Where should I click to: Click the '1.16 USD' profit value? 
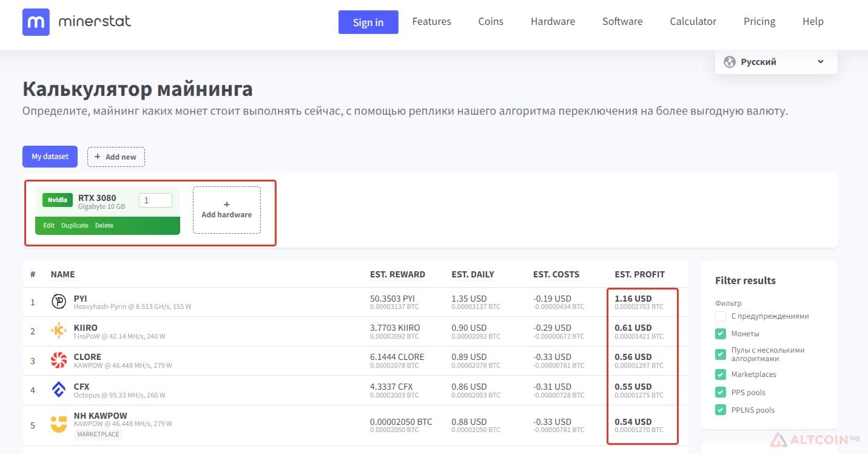[633, 299]
